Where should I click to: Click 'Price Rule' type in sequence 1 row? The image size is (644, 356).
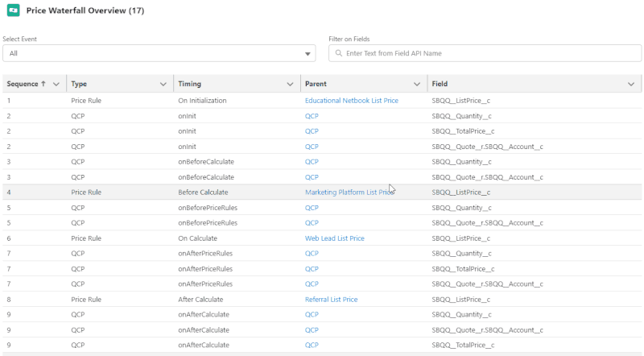tap(86, 101)
